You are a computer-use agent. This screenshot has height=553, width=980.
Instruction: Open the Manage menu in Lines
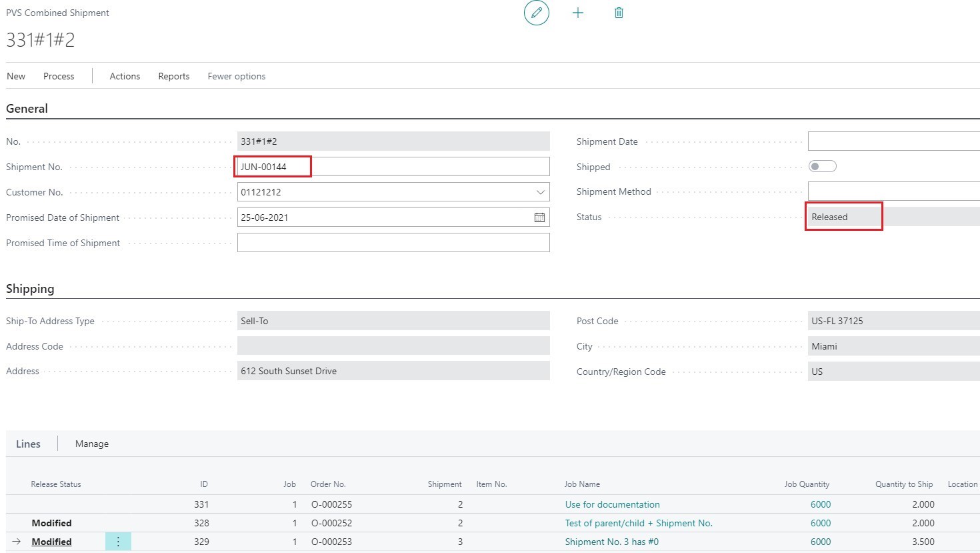92,444
